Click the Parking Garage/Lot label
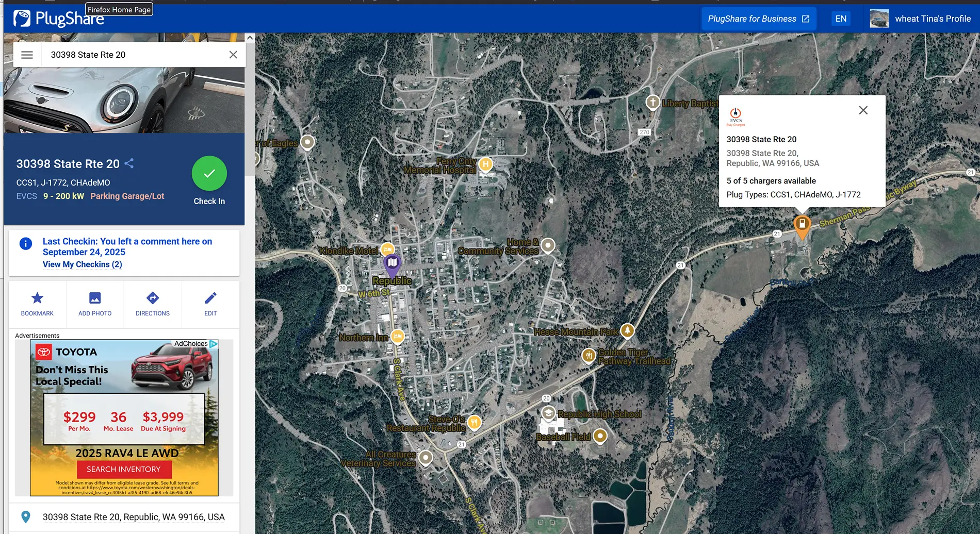The width and height of the screenshot is (980, 534). click(x=127, y=196)
